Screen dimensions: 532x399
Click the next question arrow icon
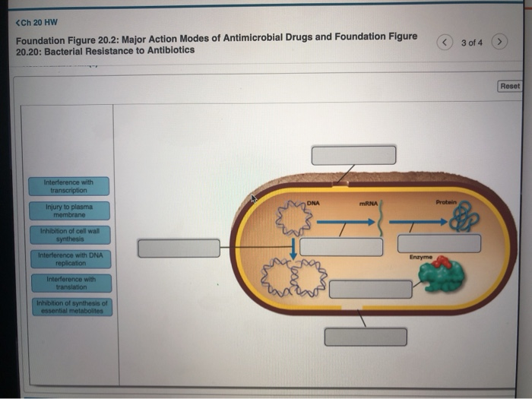click(499, 42)
